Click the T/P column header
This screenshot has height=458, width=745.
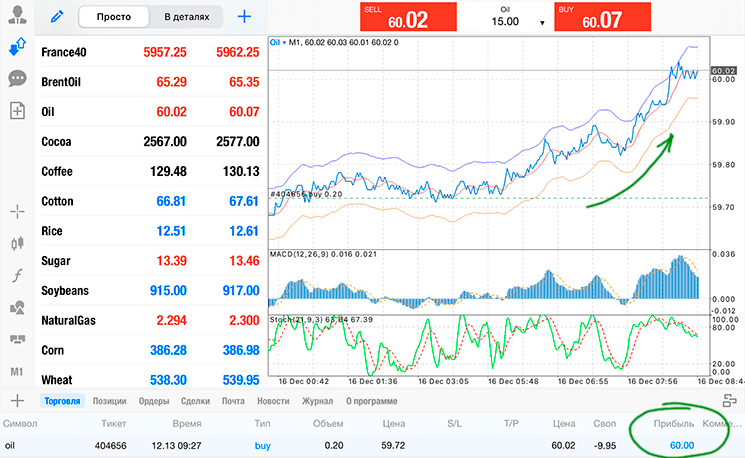pyautogui.click(x=511, y=423)
